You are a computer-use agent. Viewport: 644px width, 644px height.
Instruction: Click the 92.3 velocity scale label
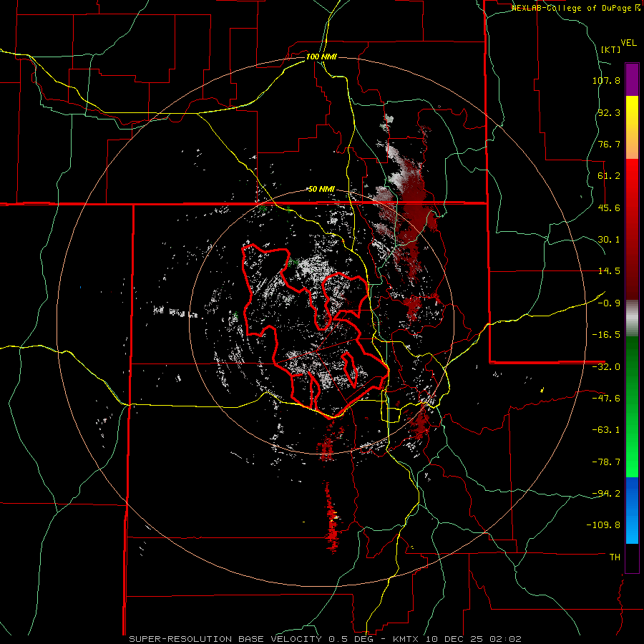[x=609, y=112]
